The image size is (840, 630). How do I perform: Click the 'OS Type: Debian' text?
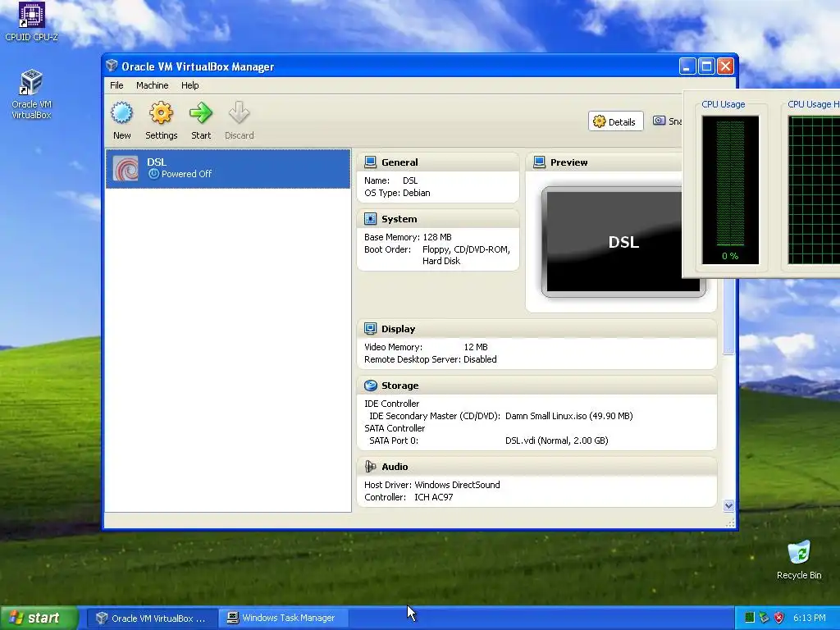[397, 193]
